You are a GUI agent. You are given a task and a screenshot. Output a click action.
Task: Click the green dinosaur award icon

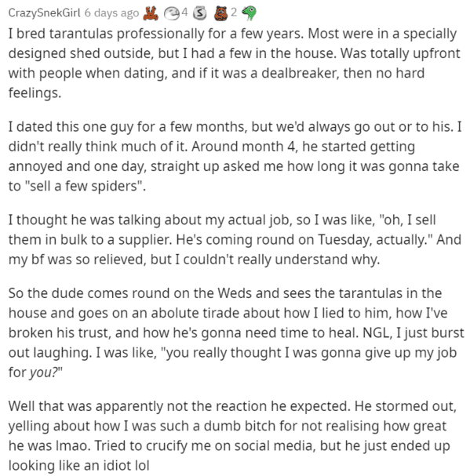pos(250,13)
